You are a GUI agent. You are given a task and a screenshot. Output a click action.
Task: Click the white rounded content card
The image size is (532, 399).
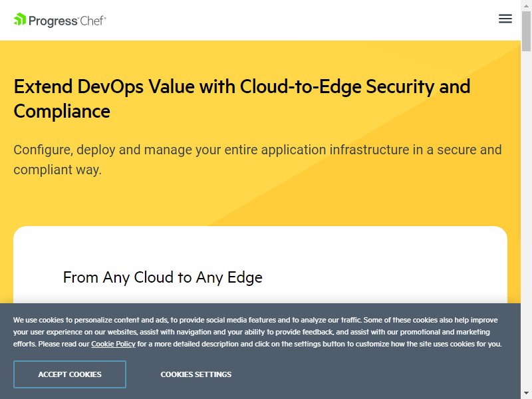[x=260, y=265]
